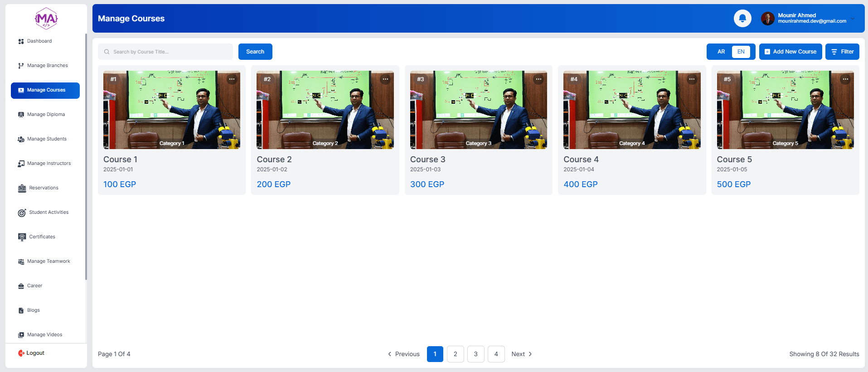
Task: Click Mounir Ahmed's profile avatar
Action: (767, 18)
